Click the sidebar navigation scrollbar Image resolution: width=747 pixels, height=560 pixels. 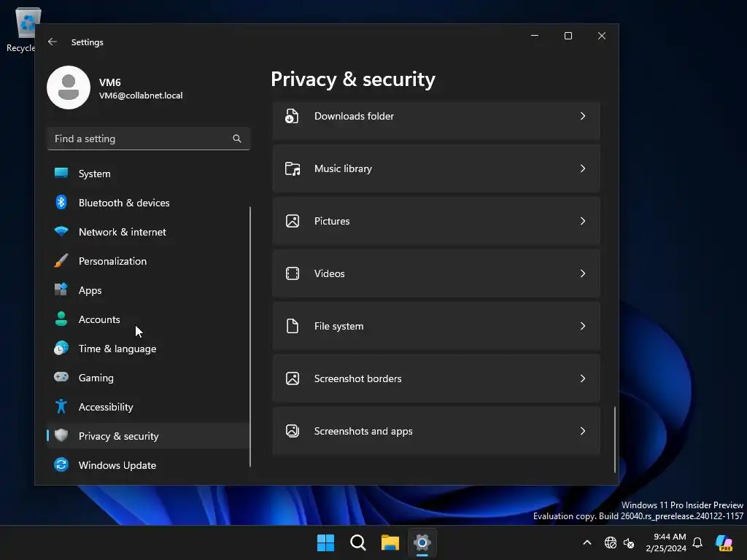(x=249, y=337)
